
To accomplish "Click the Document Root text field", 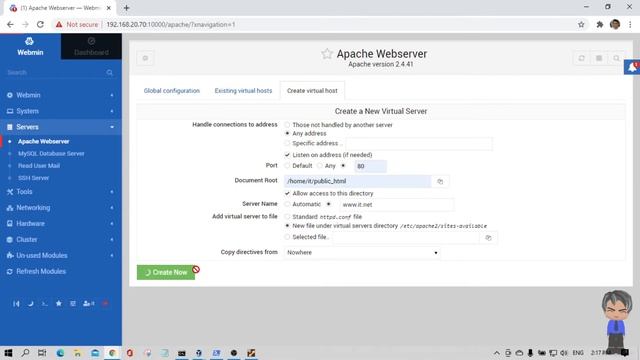I will coord(357,181).
